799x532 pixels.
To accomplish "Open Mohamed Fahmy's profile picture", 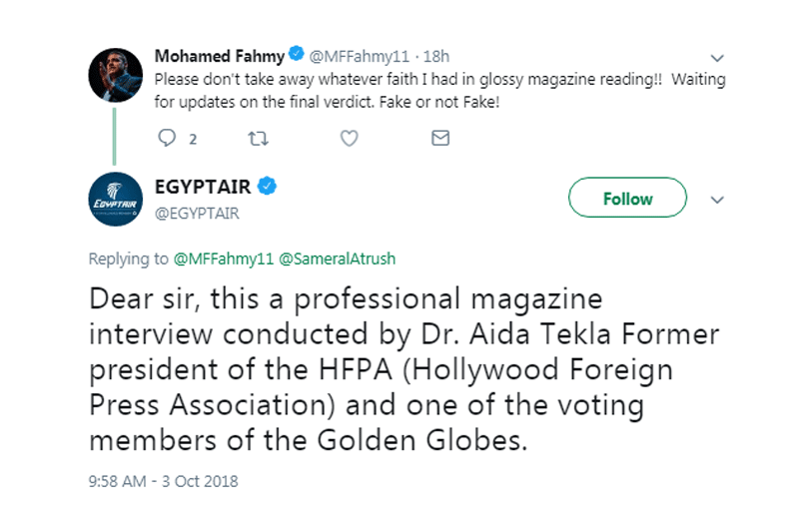I will pyautogui.click(x=114, y=73).
